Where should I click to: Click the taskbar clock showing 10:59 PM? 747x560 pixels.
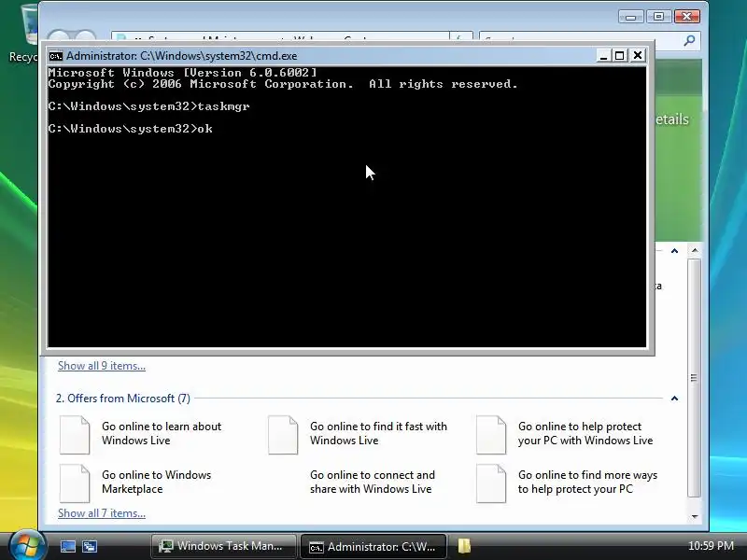[711, 546]
